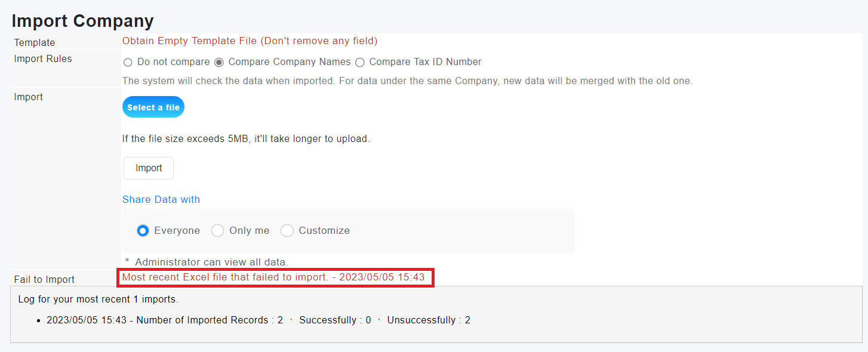This screenshot has width=868, height=352.
Task: Open the Obtain Empty Template File link
Action: tap(250, 41)
